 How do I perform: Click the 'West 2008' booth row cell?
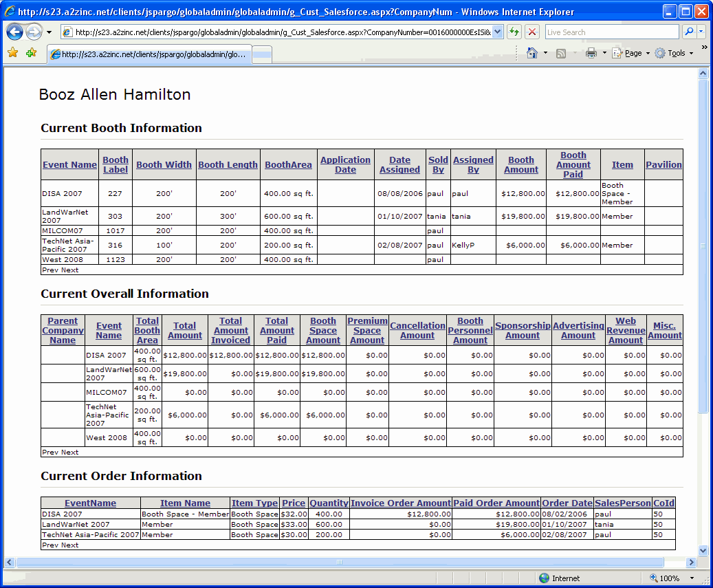point(69,260)
